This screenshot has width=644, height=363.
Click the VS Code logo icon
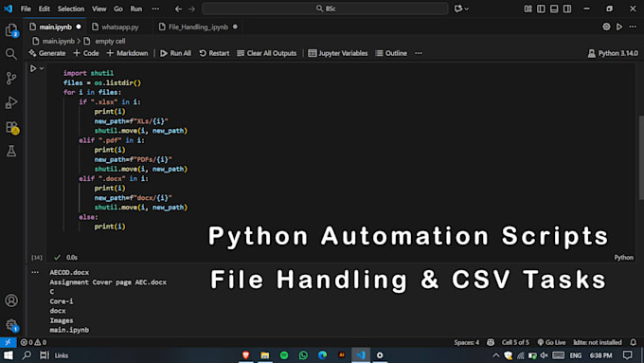pos(9,9)
